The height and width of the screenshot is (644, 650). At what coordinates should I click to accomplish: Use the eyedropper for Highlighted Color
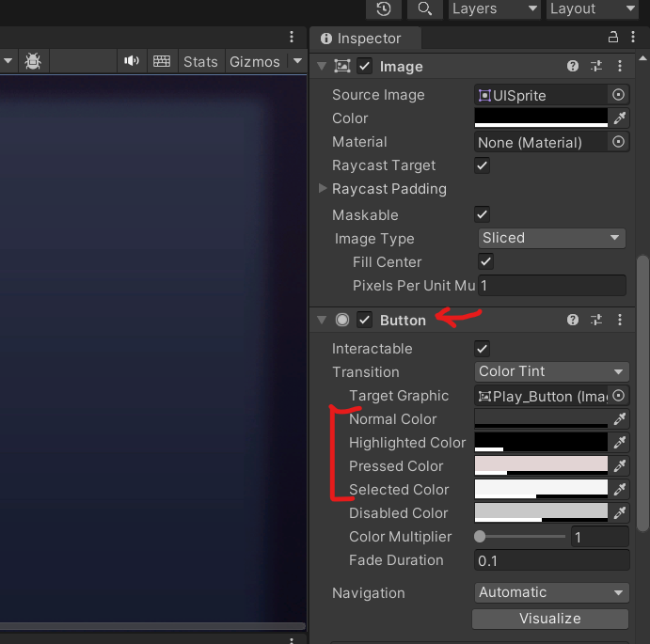click(619, 442)
